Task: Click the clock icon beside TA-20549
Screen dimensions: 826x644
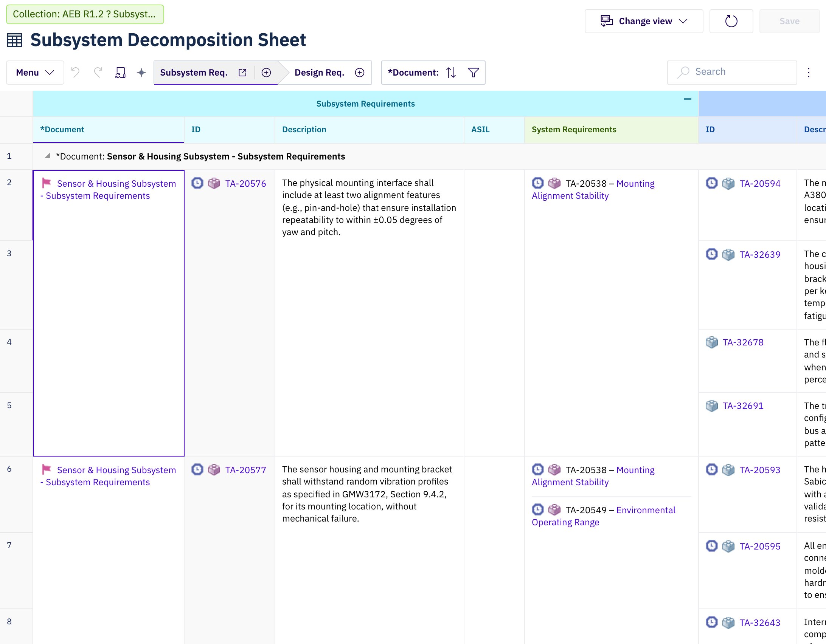Action: 538,510
